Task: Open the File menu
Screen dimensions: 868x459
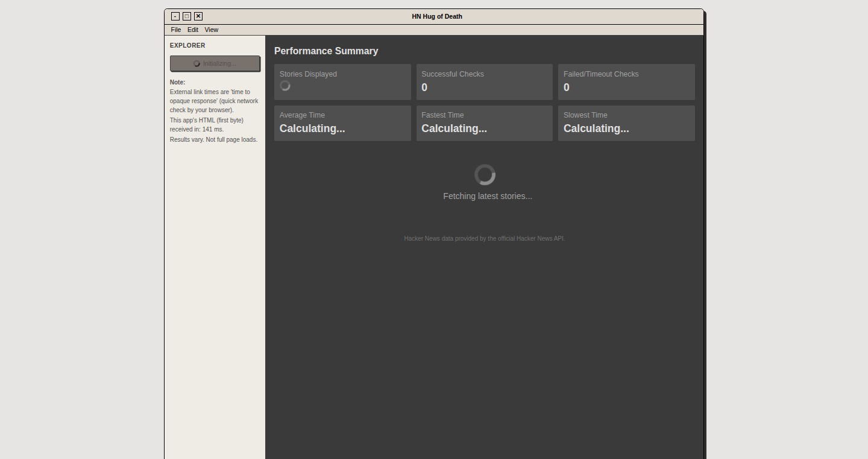Action: (175, 30)
